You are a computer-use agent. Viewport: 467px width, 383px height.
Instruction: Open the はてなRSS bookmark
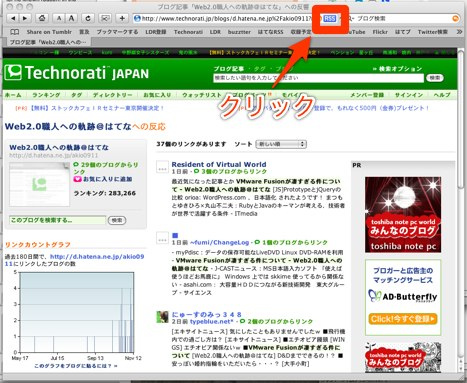[x=270, y=32]
